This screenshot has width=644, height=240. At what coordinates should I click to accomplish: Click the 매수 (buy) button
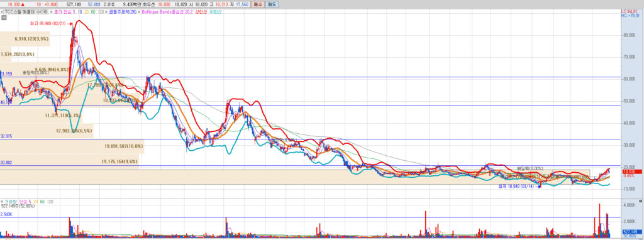257,4
